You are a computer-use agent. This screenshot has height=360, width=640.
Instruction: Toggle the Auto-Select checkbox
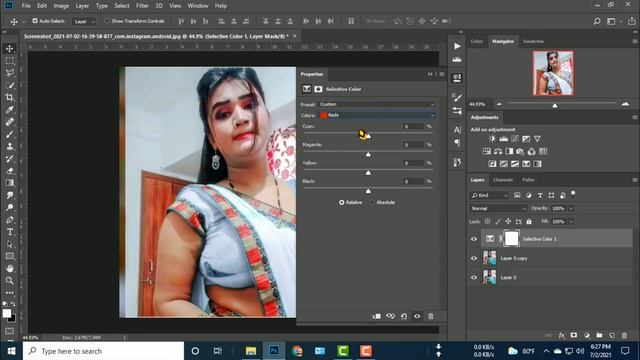pos(35,21)
